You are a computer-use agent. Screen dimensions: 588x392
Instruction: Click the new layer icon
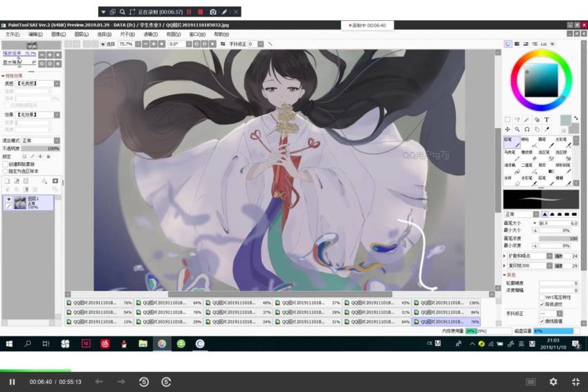tap(7, 181)
